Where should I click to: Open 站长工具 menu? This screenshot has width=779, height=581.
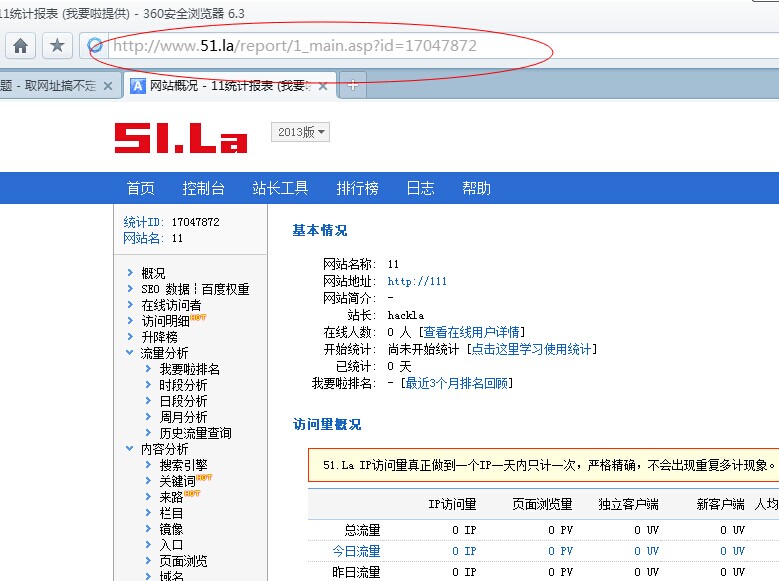[x=280, y=188]
